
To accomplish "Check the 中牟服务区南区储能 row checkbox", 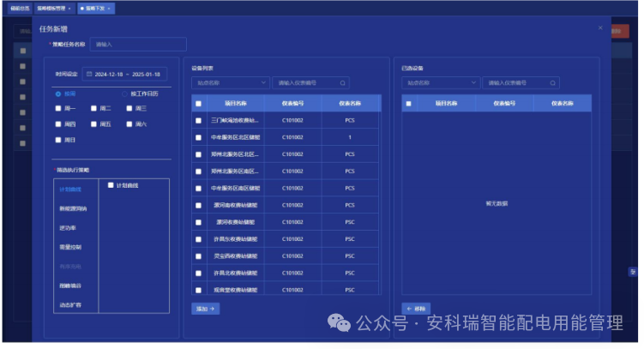I will click(x=198, y=189).
